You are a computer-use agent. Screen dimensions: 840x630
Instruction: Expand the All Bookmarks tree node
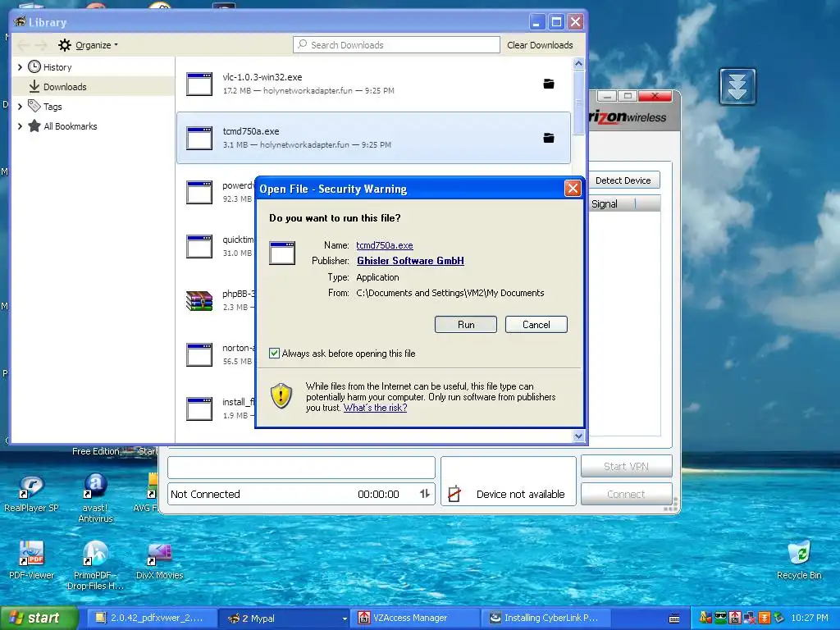click(20, 126)
